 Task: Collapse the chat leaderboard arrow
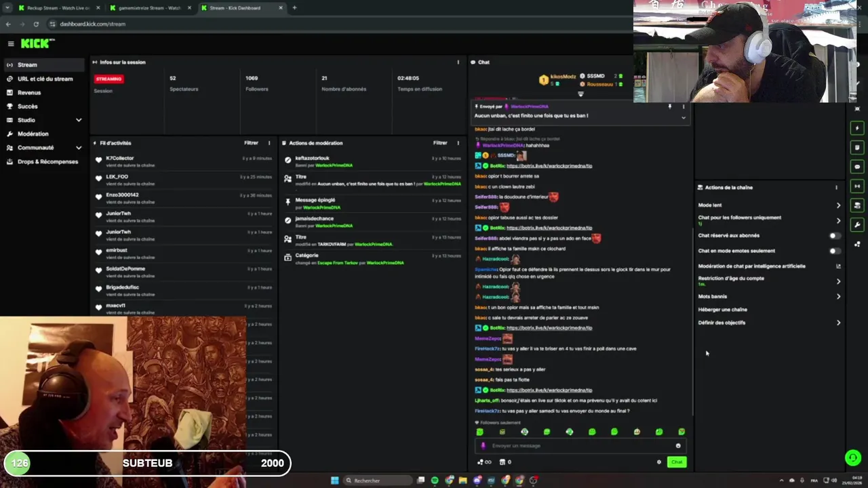click(x=580, y=94)
